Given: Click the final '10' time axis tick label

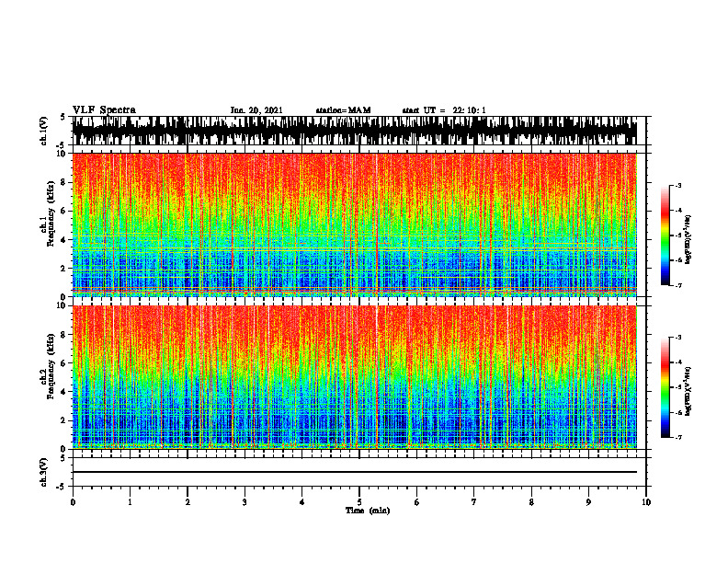Looking at the screenshot, I should [646, 502].
